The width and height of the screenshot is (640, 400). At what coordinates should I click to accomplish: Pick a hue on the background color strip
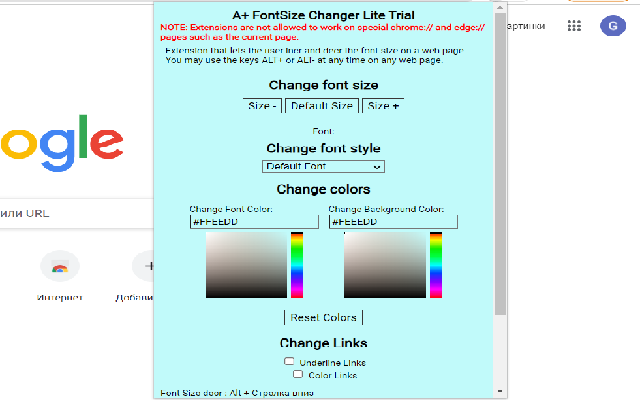[x=436, y=265]
